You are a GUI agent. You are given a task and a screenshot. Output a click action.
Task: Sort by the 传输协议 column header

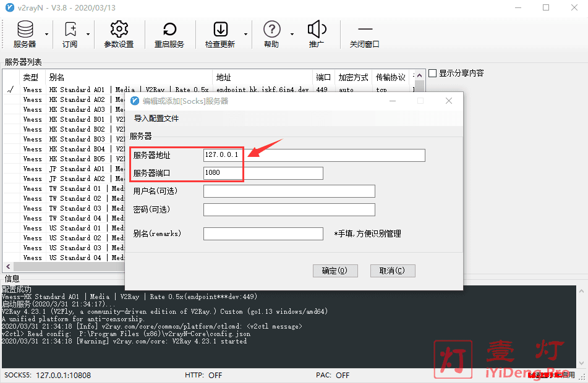(x=390, y=77)
